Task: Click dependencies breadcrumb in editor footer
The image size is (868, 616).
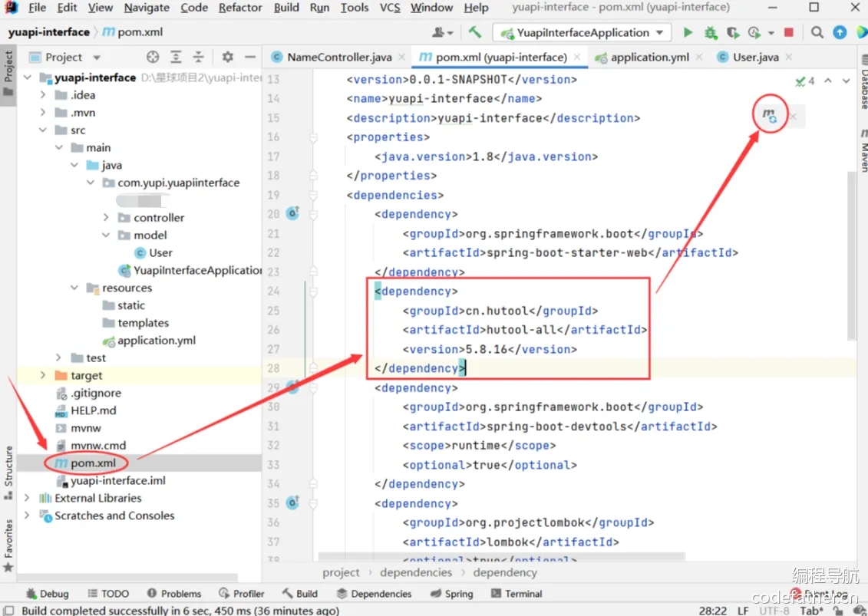Action: (416, 572)
